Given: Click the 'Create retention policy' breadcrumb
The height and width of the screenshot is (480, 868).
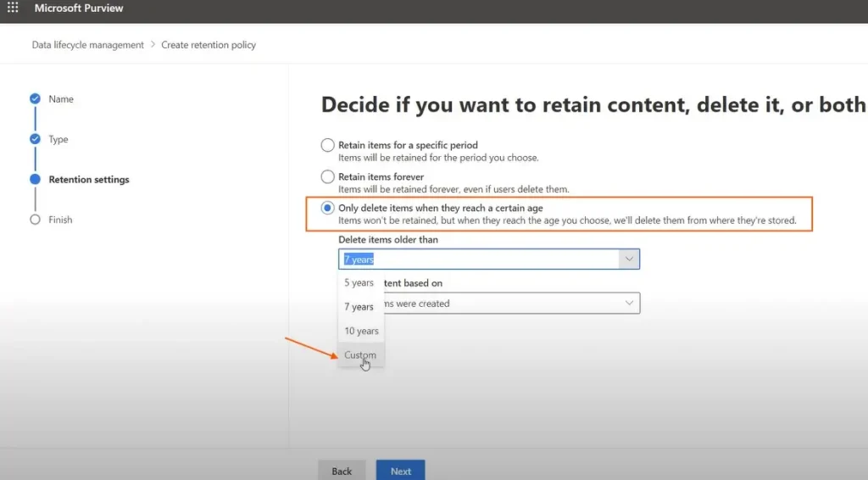Looking at the screenshot, I should (x=209, y=45).
